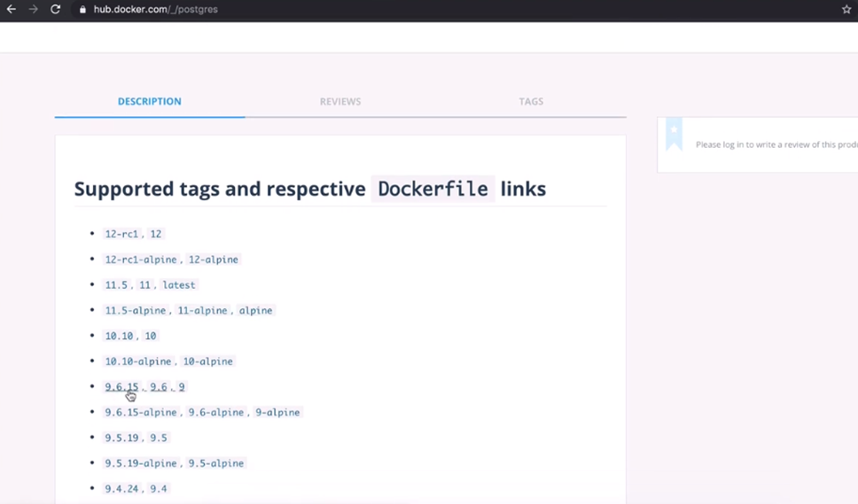
Task: Open the 11-alpine tag link
Action: pyautogui.click(x=202, y=311)
